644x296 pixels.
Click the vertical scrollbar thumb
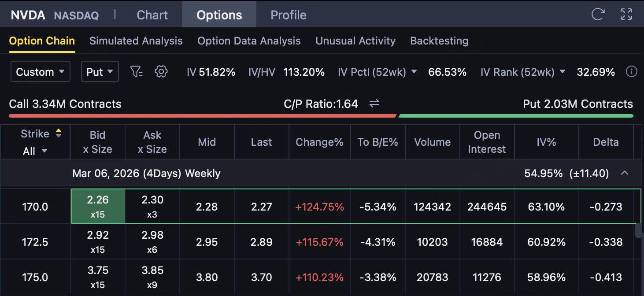tap(638, 230)
